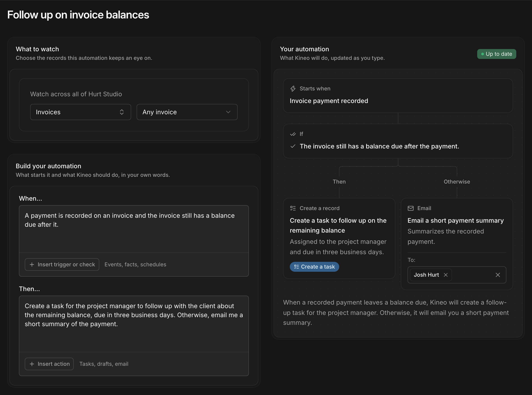Click the Build your automation heading
This screenshot has width=532, height=395.
click(49, 166)
